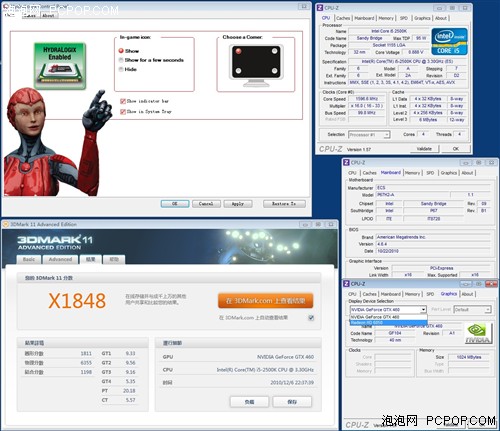
Task: Toggle 3DMark auto-view results online checkbox
Action: click(311, 318)
